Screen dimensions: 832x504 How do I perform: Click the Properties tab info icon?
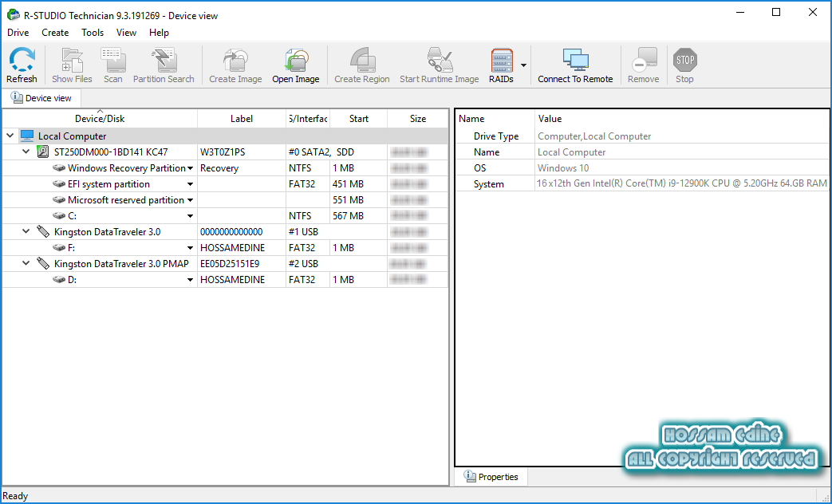(x=470, y=476)
